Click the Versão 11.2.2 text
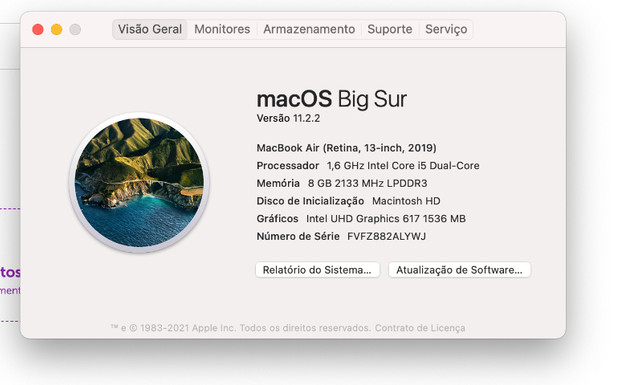 coord(288,118)
